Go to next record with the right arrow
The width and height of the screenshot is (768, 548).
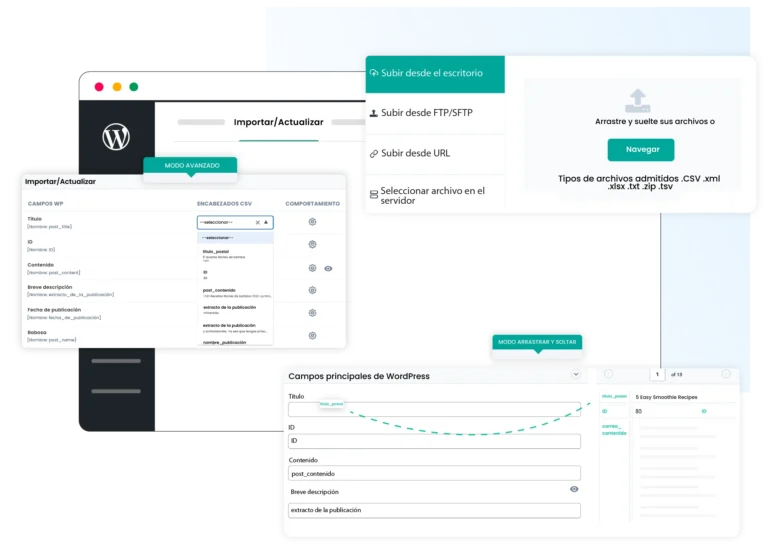pyautogui.click(x=726, y=374)
